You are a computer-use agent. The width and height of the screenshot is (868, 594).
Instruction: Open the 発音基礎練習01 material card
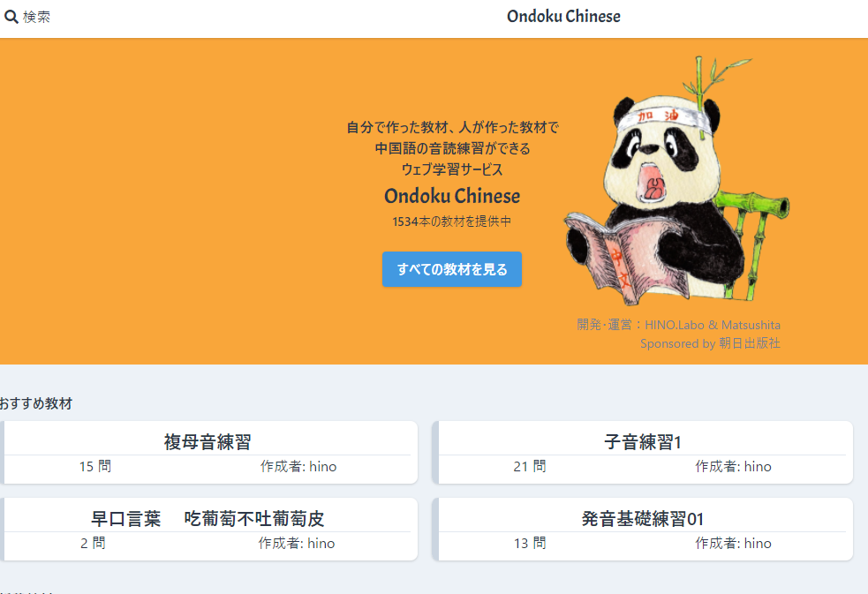click(642, 530)
